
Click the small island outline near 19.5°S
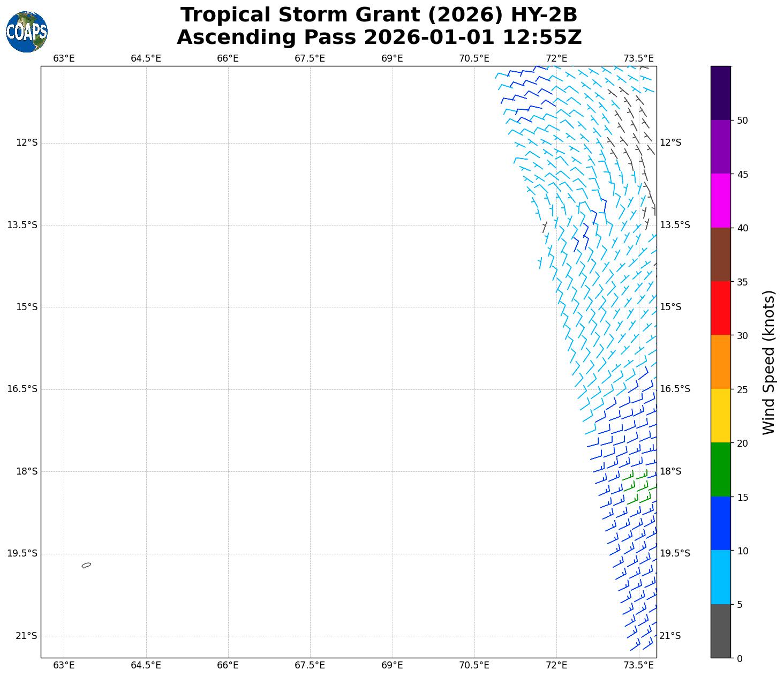86,565
